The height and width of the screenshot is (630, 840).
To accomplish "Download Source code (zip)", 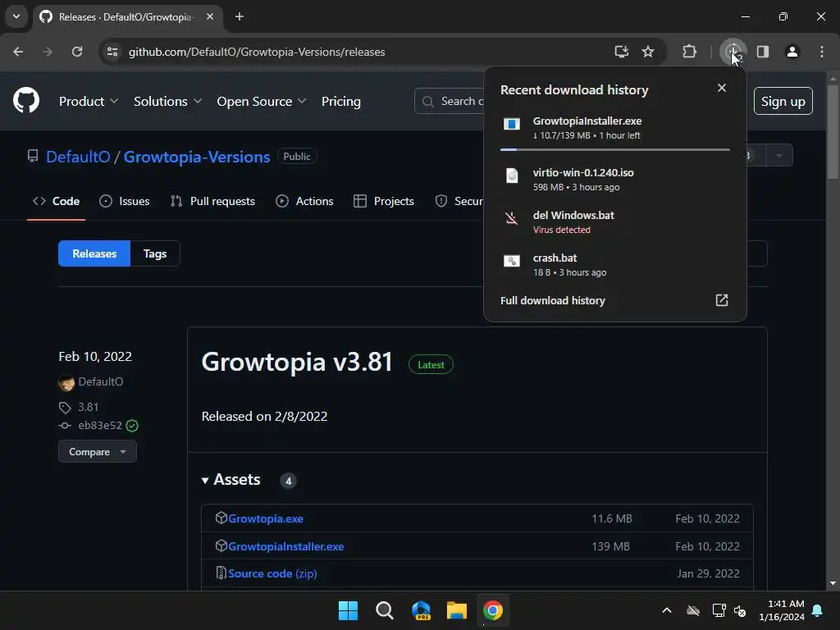I will coord(272,573).
